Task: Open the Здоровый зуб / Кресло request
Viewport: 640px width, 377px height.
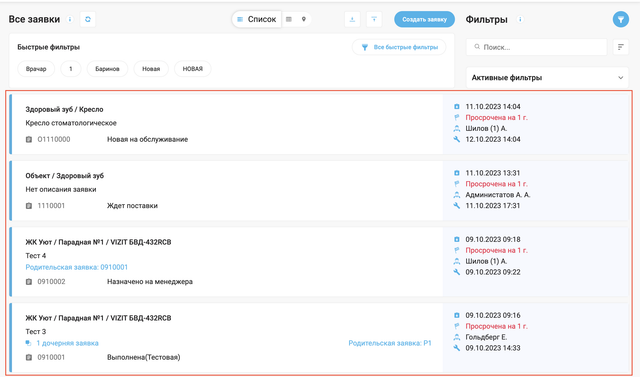Action: click(64, 109)
